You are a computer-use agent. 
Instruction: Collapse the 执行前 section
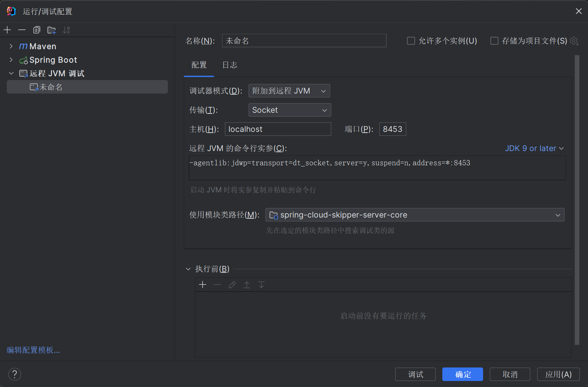188,269
